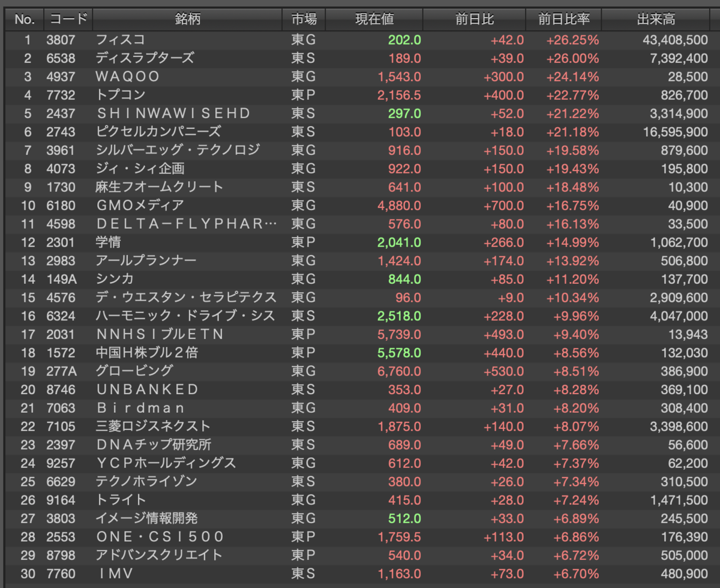Click current price 202.0
The height and width of the screenshot is (588, 720).
click(x=404, y=40)
